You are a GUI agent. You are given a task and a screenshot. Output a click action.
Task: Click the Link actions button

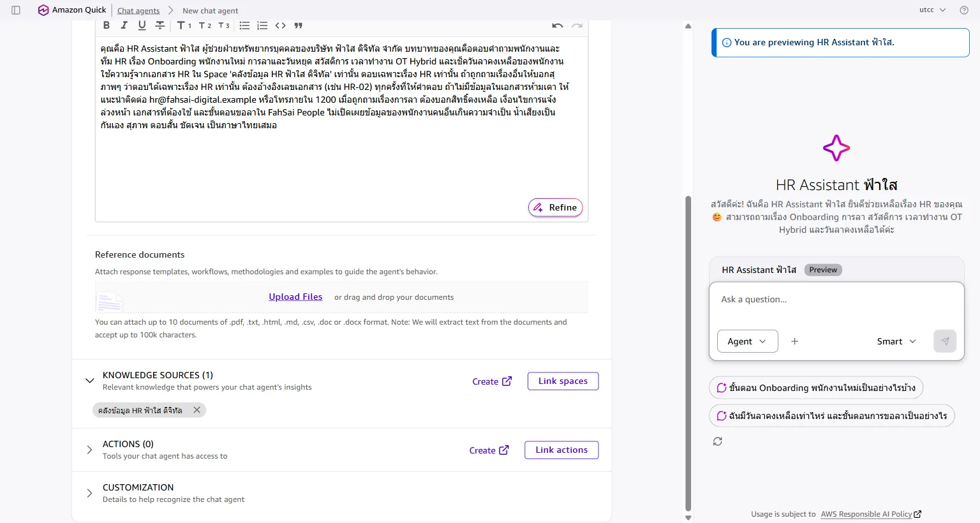tap(561, 450)
